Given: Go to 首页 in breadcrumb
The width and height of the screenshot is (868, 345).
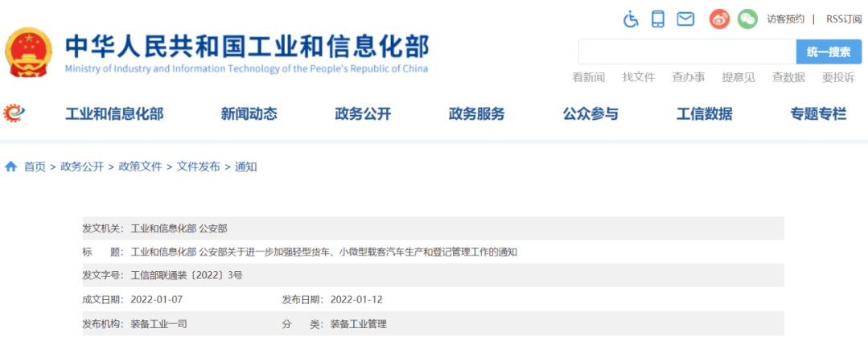Looking at the screenshot, I should 35,166.
